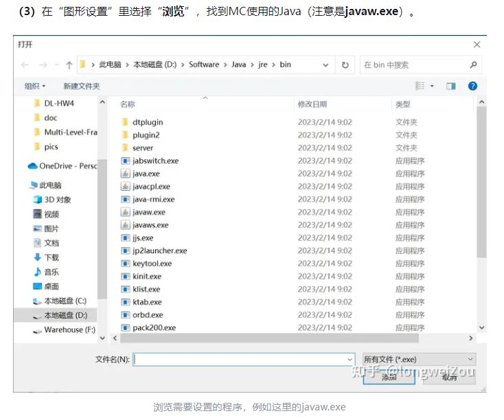Click the 取消 button
Image resolution: width=504 pixels, height=420 pixels.
point(449,377)
